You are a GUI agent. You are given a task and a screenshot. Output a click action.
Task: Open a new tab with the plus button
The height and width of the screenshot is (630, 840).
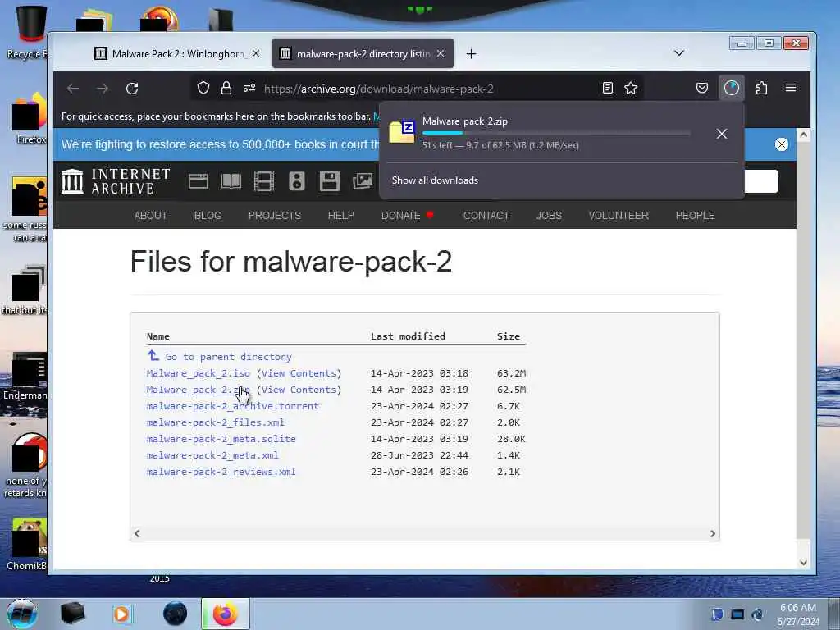[x=471, y=53]
